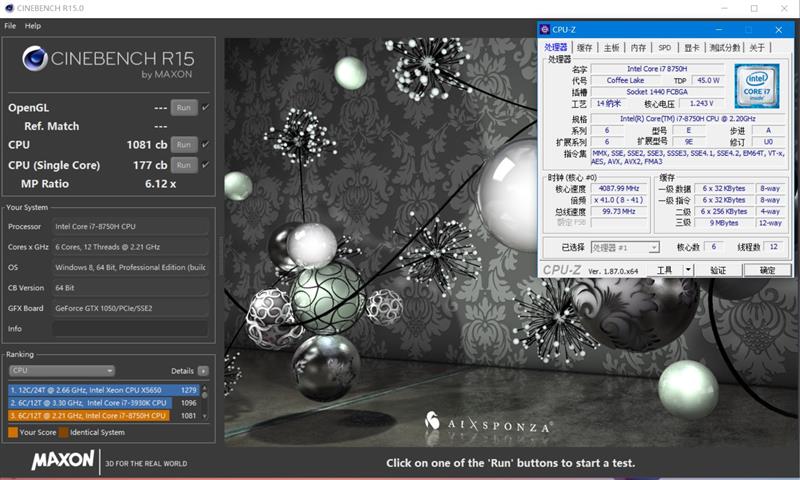This screenshot has height=480, width=800.
Task: Select the Core i7-3930K ranking entry
Action: tap(104, 402)
